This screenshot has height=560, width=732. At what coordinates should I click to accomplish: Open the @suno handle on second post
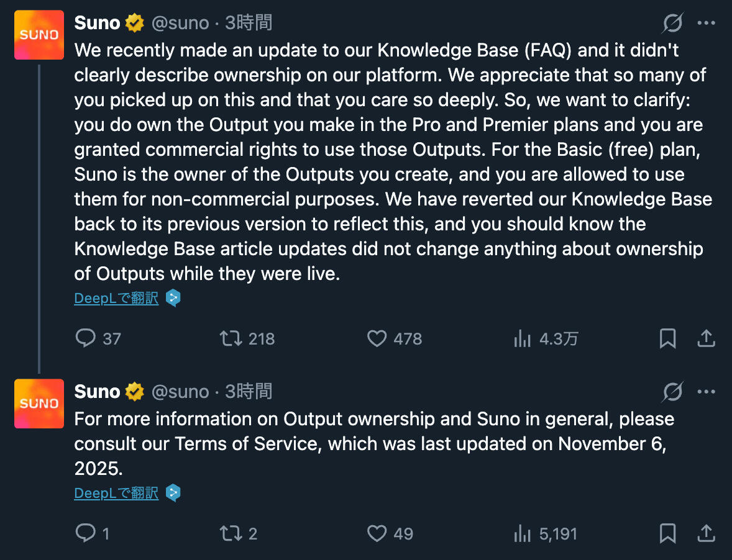tap(180, 392)
